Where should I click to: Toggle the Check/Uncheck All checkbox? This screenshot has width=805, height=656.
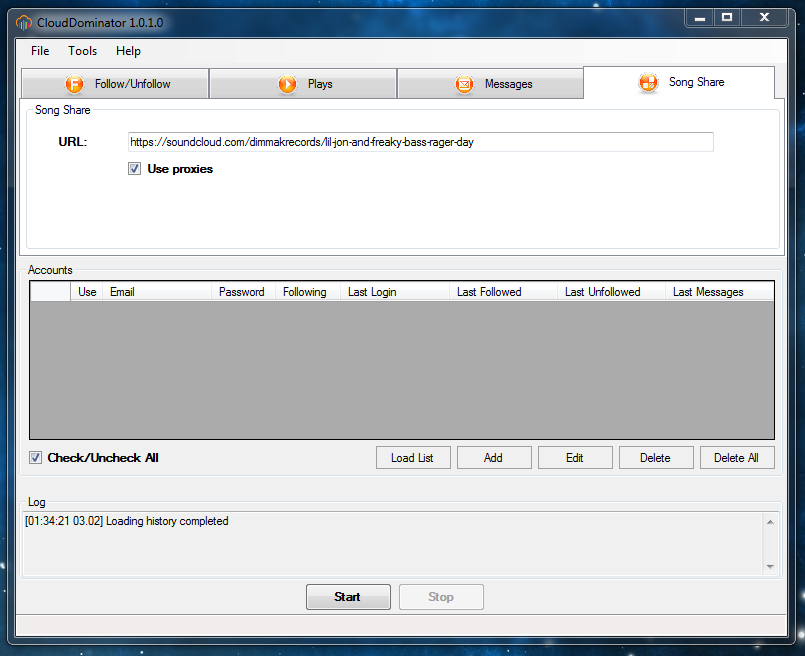click(x=36, y=458)
